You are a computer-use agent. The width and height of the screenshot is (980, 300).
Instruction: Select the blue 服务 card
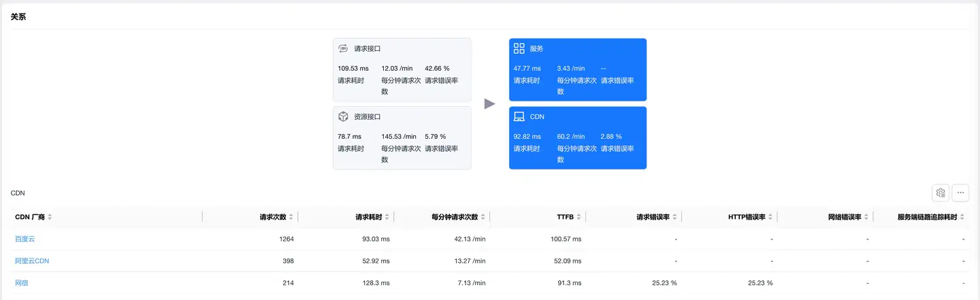coord(578,69)
